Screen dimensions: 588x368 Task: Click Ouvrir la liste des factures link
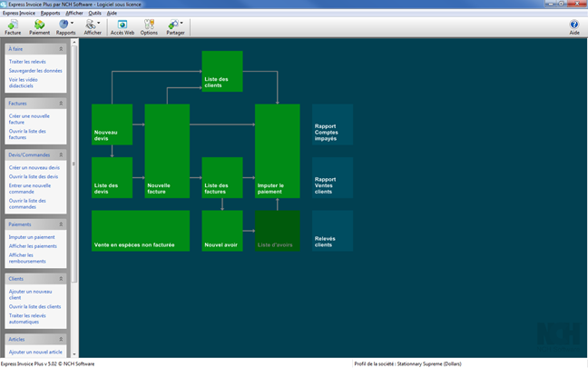pyautogui.click(x=27, y=134)
